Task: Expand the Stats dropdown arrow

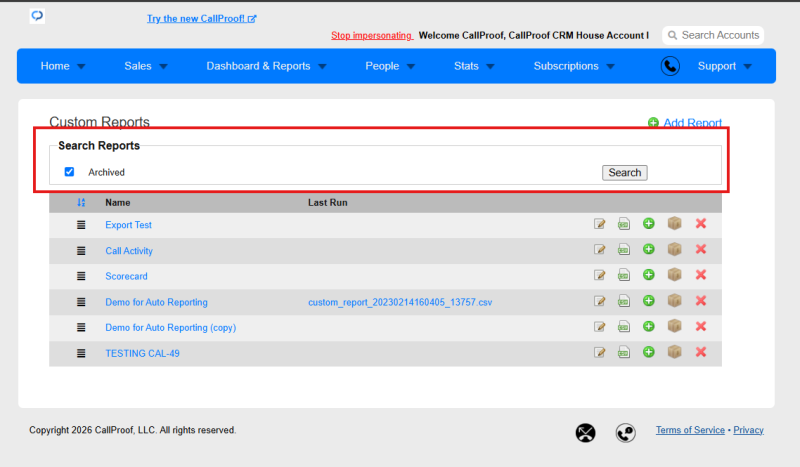Action: (x=490, y=66)
